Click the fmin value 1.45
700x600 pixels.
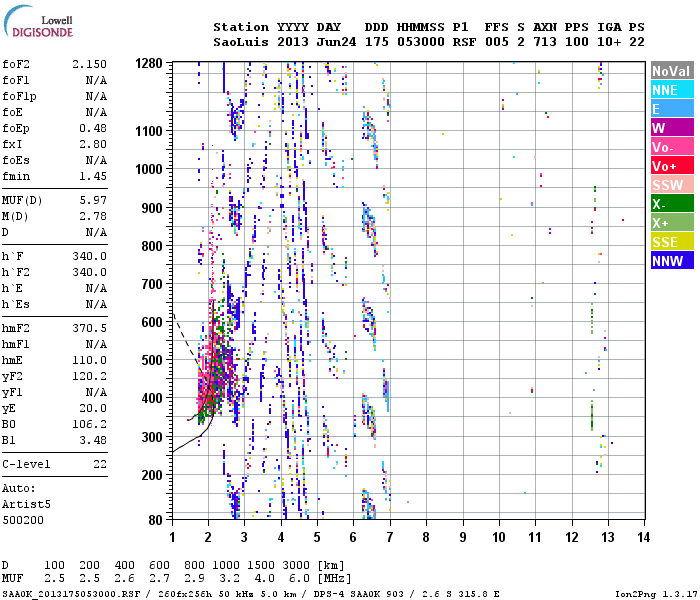[93, 176]
